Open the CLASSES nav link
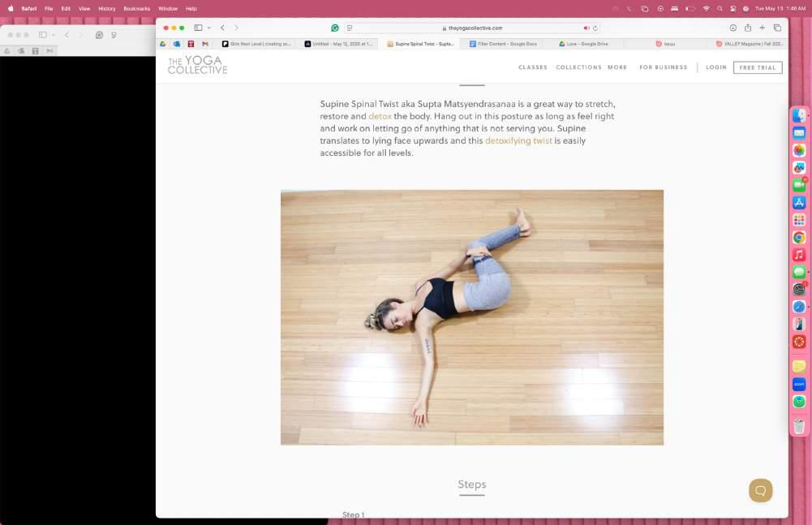 click(x=533, y=67)
